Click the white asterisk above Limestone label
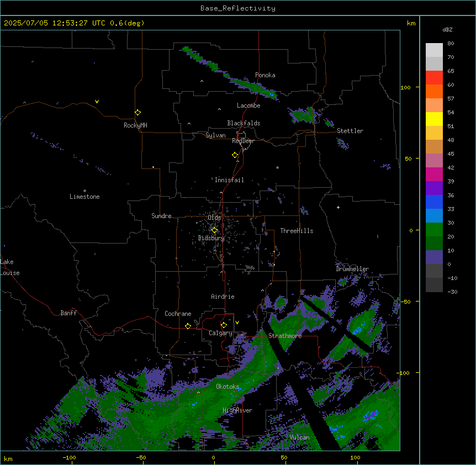The width and height of the screenshot is (476, 465). [x=84, y=191]
